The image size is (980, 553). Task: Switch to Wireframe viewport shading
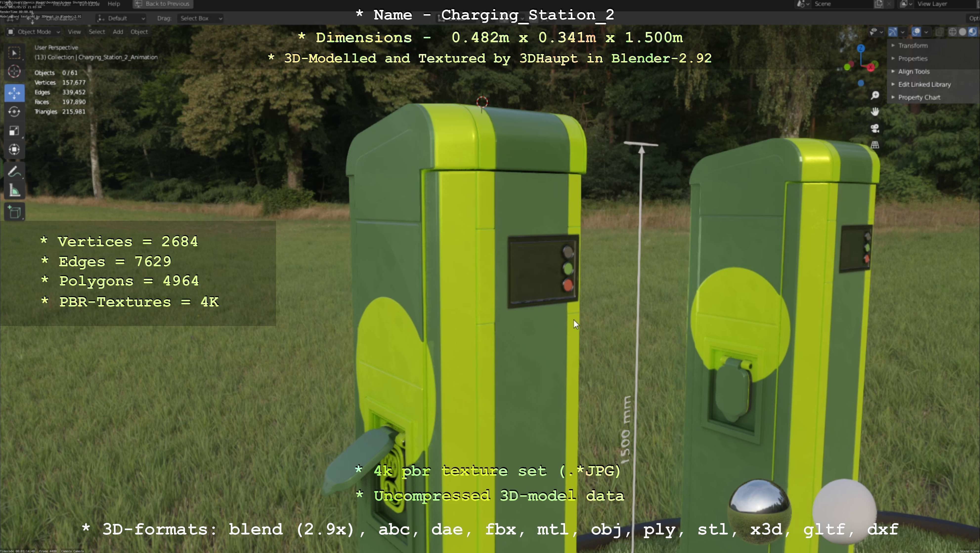coord(952,32)
